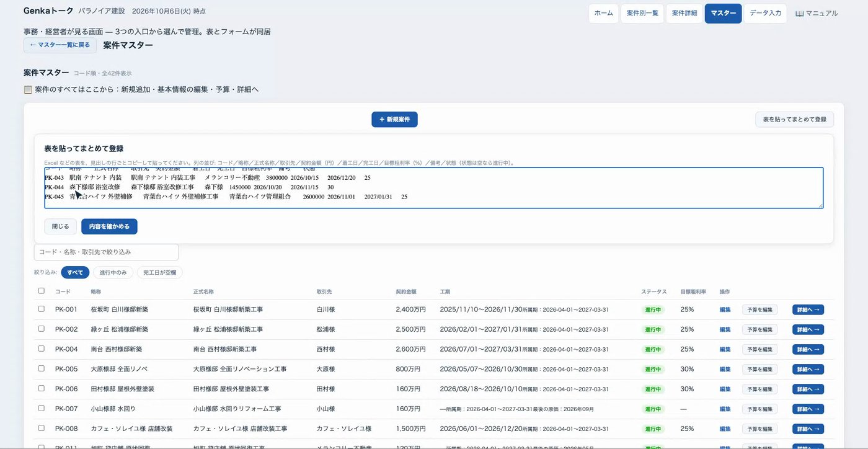Screen dimensions: 868x449
Task: Click the 表を貼ってまとめて登録 button at top right
Action: (794, 120)
